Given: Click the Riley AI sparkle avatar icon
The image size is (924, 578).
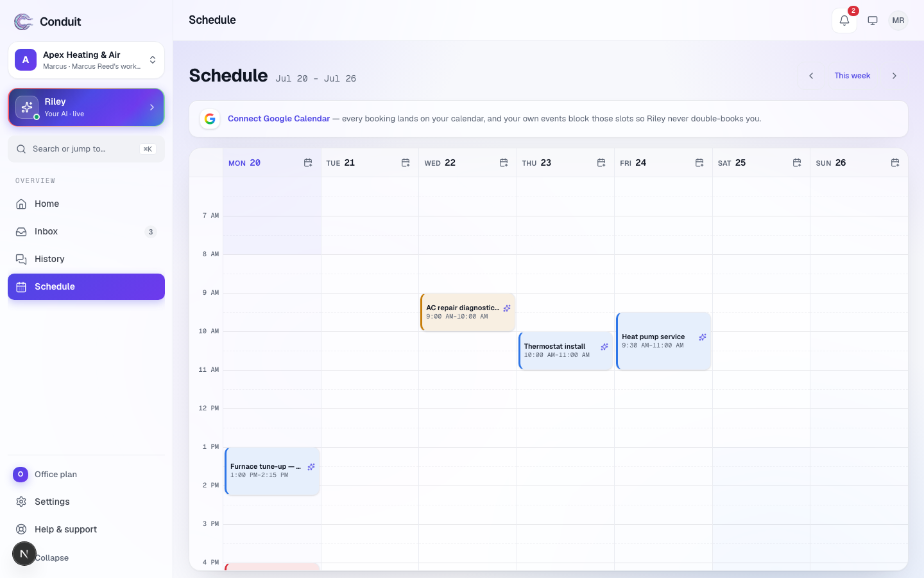Looking at the screenshot, I should click(x=27, y=107).
